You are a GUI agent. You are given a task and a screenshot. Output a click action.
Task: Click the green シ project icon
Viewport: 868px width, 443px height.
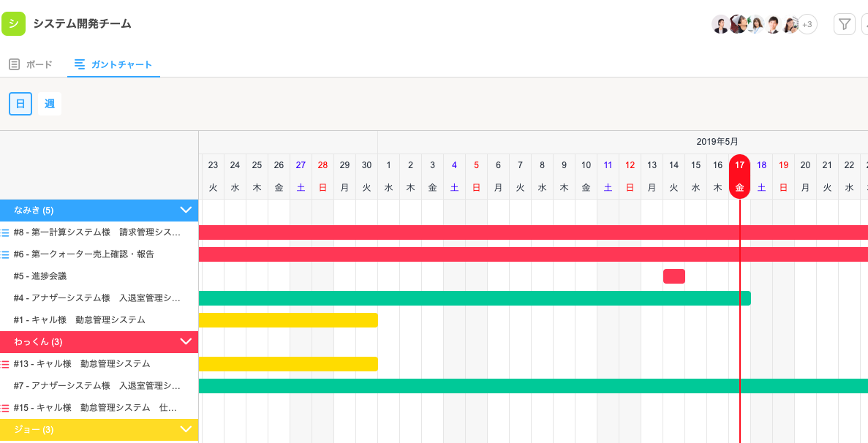14,24
